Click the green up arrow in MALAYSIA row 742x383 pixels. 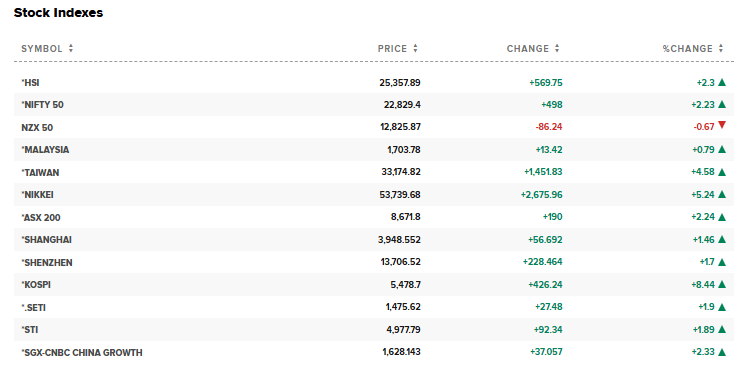point(722,150)
